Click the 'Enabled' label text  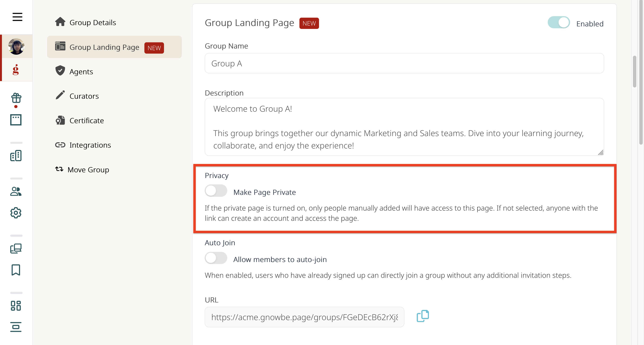(590, 24)
